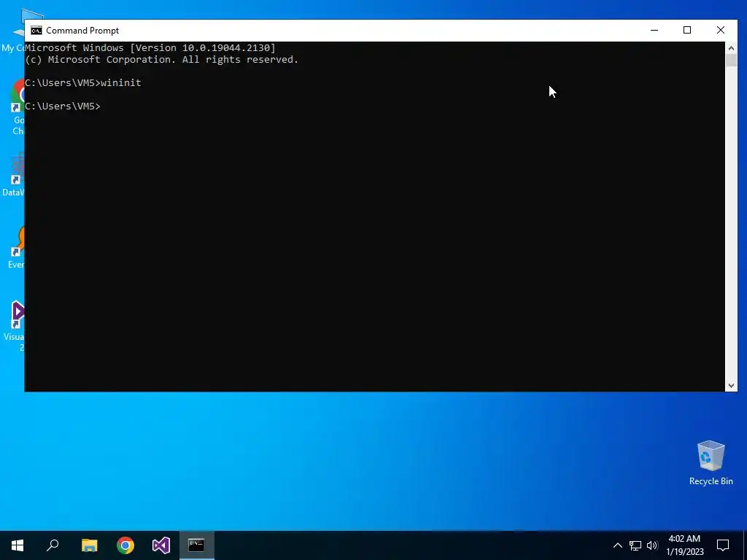Click the Command Prompt window title text
The height and width of the screenshot is (560, 747).
click(x=82, y=31)
